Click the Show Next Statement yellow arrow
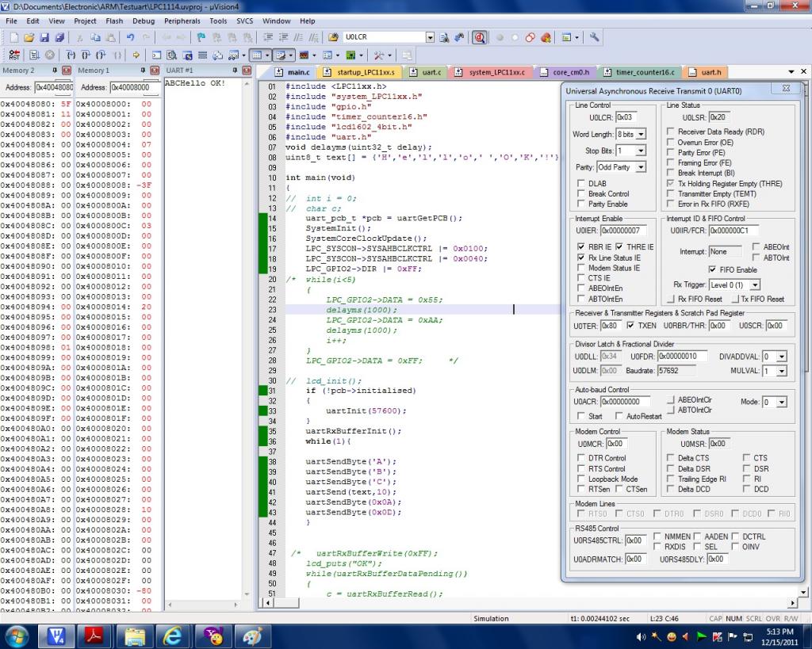This screenshot has width=812, height=649. pos(136,55)
